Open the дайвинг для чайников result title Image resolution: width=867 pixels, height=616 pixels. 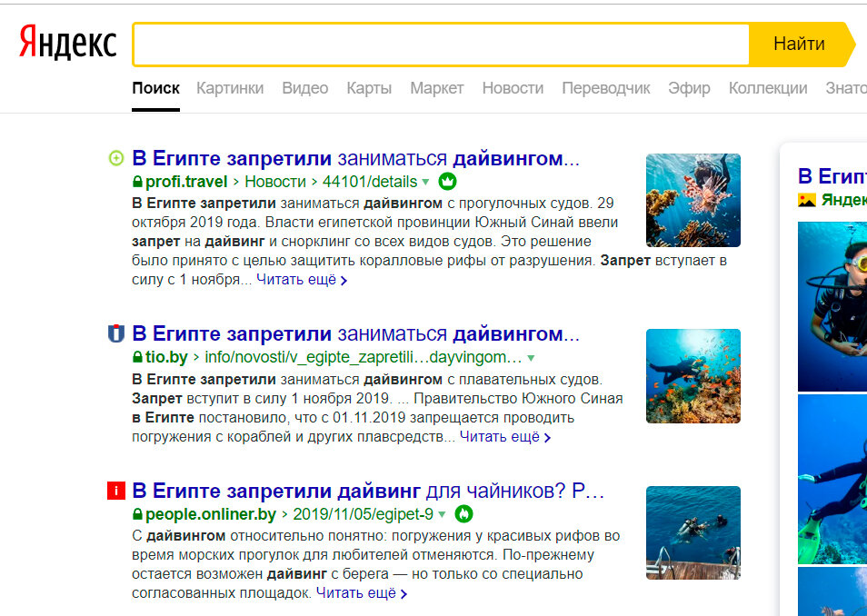pos(368,491)
